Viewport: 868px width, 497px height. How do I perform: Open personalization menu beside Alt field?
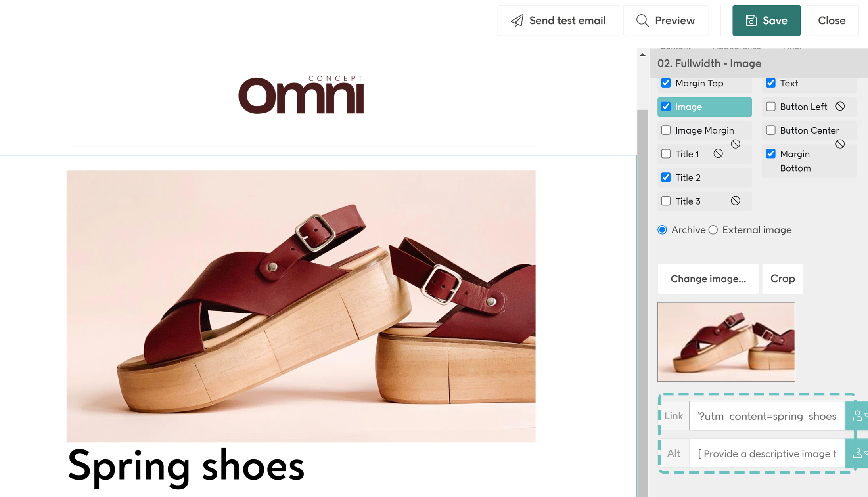point(858,453)
